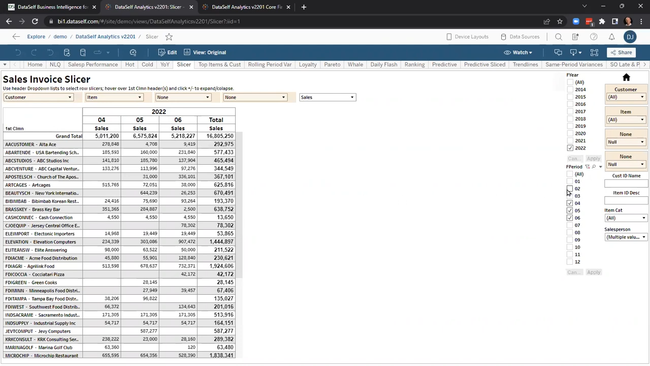Check the FPeriod 02 checkbox

(x=570, y=189)
